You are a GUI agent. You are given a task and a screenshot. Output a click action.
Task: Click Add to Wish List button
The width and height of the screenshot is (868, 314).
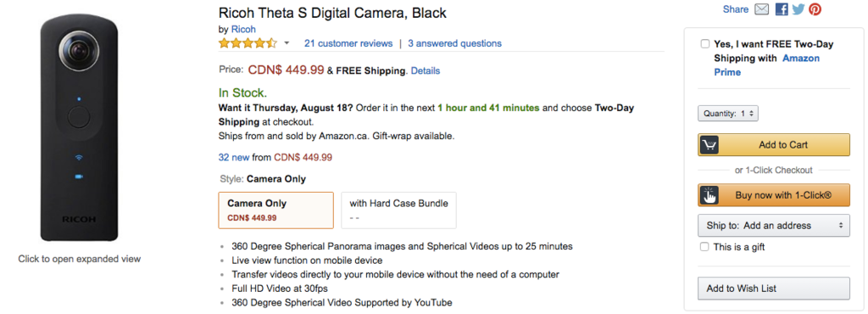click(774, 289)
